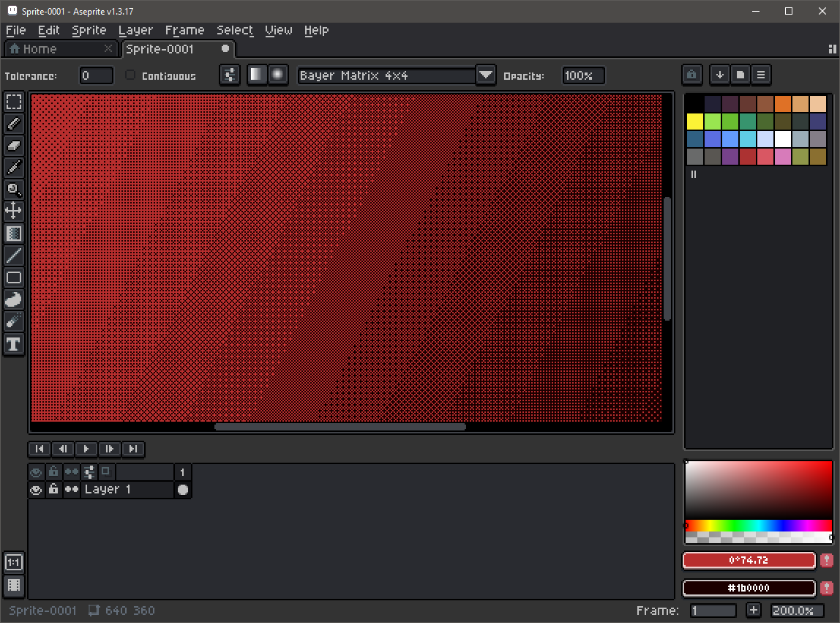Go to the next frame
Screen dimensions: 840x623
(109, 449)
